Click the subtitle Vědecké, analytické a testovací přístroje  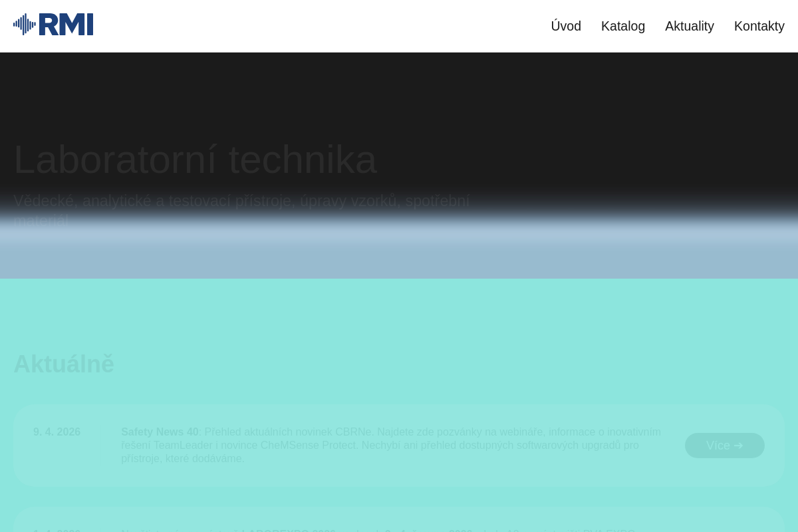coord(241,211)
